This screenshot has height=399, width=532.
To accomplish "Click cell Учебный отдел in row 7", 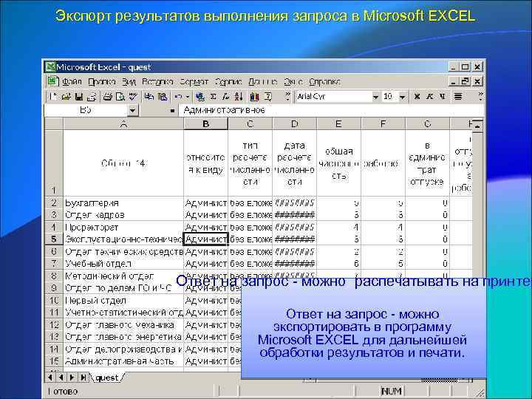I will click(123, 264).
